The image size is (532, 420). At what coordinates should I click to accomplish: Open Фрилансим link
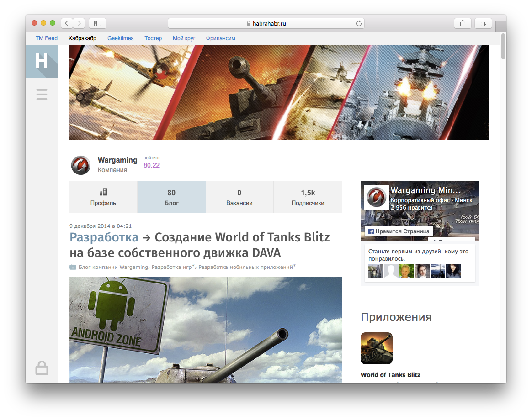[221, 38]
